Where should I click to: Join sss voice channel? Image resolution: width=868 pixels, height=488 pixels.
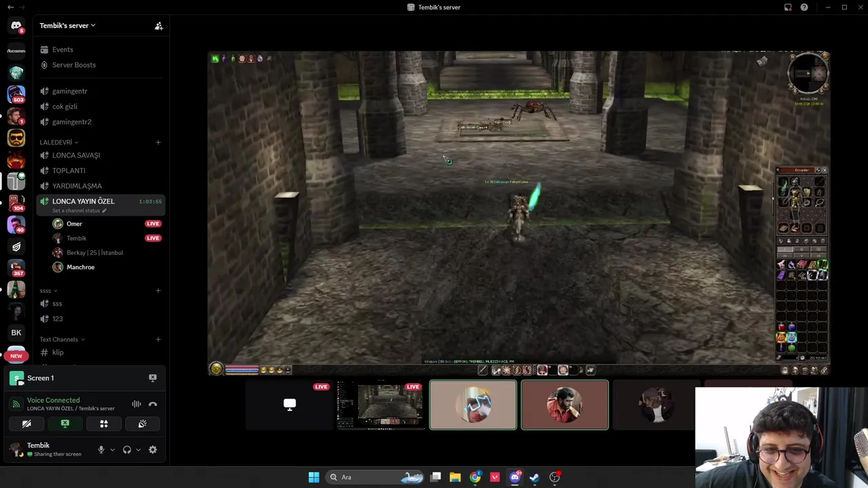click(101, 304)
